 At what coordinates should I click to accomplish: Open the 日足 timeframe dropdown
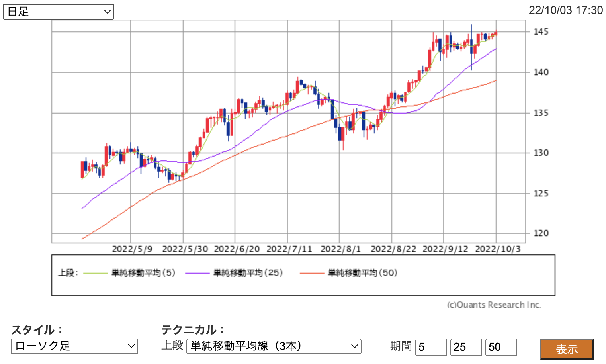(x=59, y=12)
